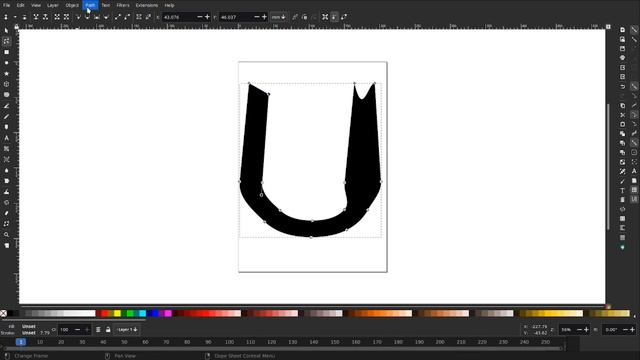The image size is (640, 360).
Task: Click the Insert new nodes button
Action: click(x=6, y=17)
